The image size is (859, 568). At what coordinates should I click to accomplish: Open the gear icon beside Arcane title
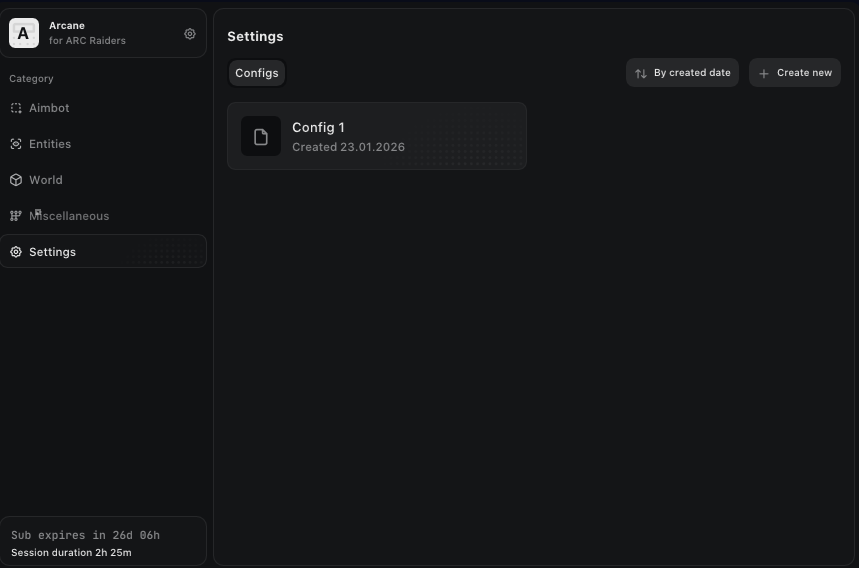click(x=190, y=34)
